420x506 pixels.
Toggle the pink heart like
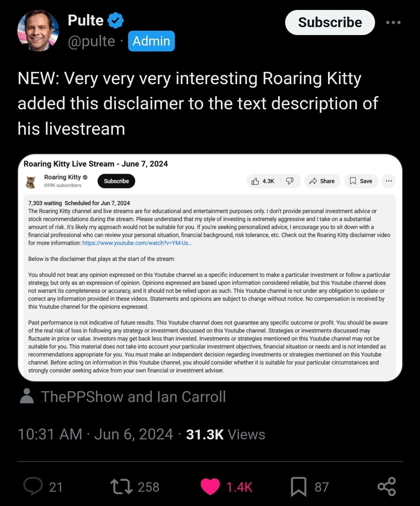tap(210, 487)
